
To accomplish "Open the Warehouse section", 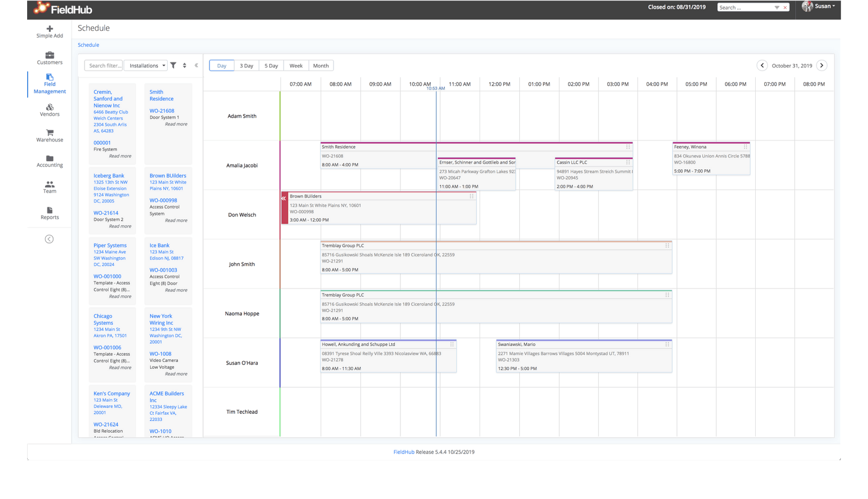I will click(x=49, y=136).
